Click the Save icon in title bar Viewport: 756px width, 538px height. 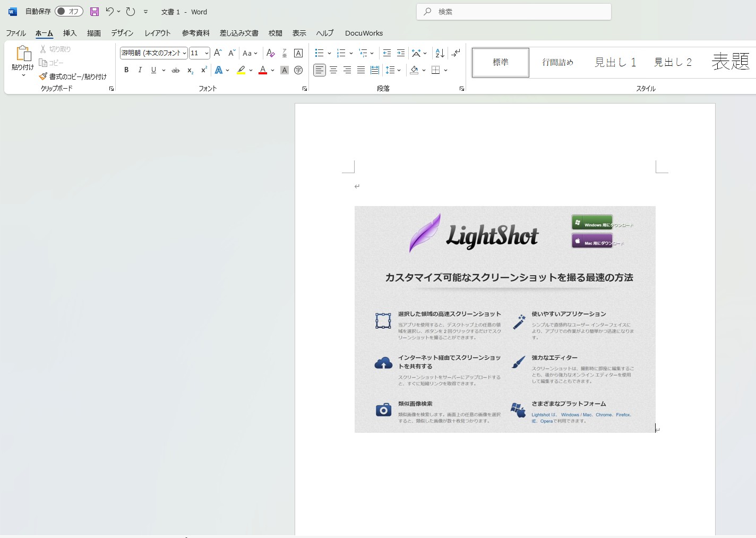pos(94,12)
